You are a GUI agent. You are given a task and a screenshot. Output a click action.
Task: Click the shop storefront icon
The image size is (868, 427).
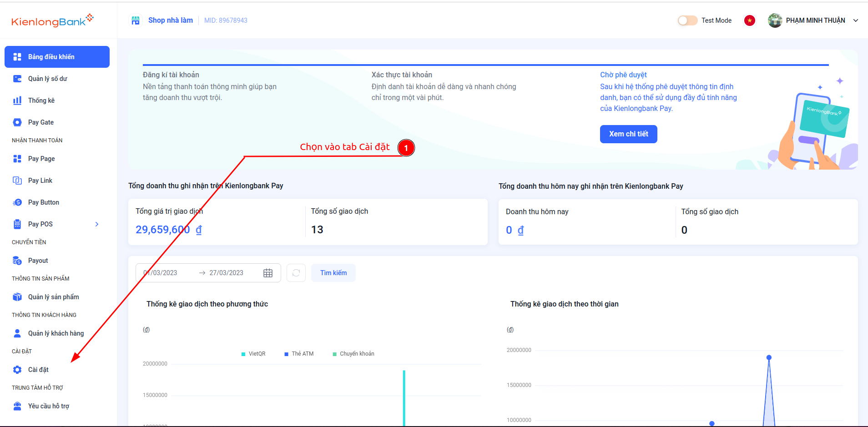(x=136, y=20)
